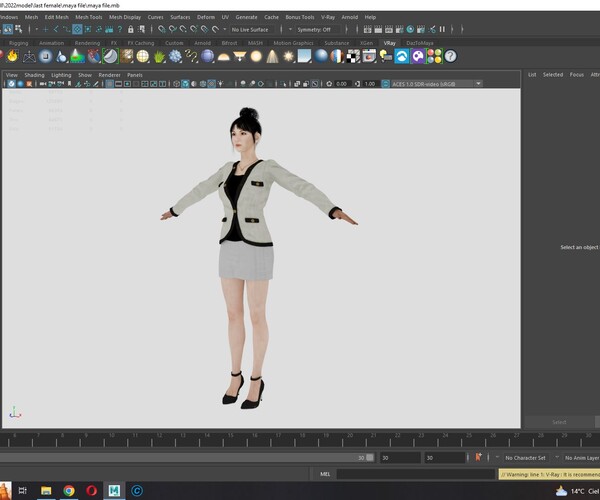Image resolution: width=600 pixels, height=500 pixels.
Task: Click the question mark snap icon in status line
Action: [120, 29]
